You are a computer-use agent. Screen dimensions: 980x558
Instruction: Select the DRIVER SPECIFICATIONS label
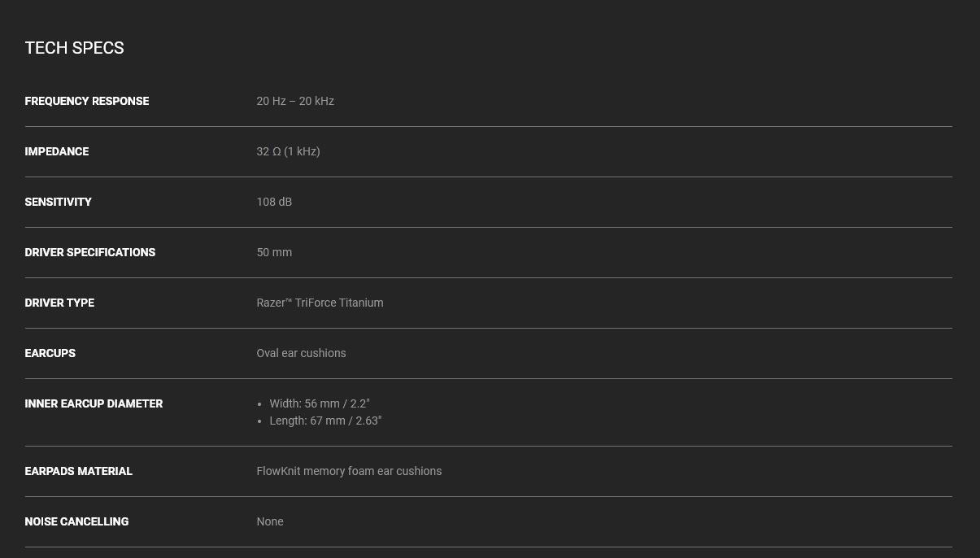point(90,253)
